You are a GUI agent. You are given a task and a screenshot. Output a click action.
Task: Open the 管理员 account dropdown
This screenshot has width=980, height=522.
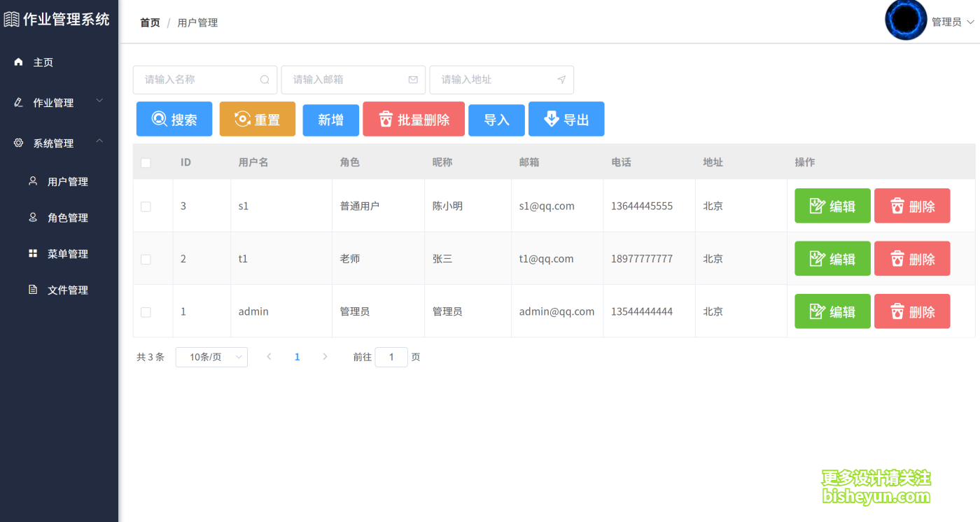(953, 22)
